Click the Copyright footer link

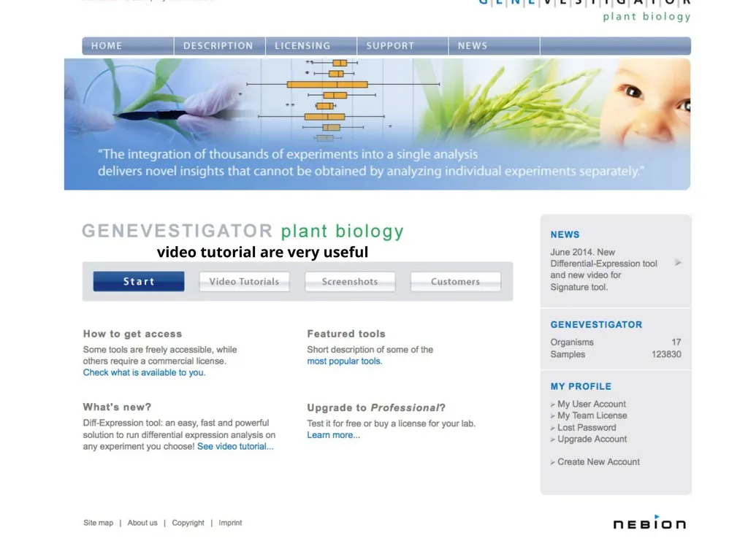coord(188,523)
